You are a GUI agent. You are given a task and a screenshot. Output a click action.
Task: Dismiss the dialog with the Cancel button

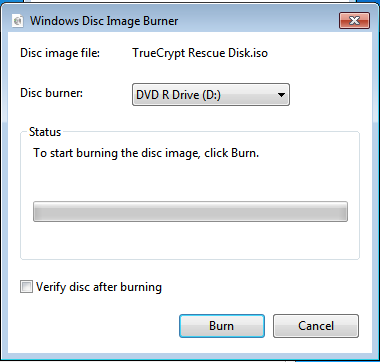tap(316, 326)
